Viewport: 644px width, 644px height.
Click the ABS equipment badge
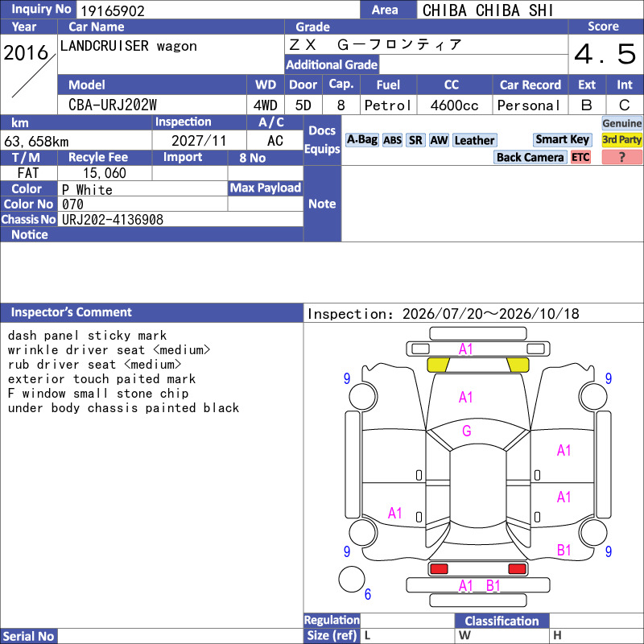(392, 140)
